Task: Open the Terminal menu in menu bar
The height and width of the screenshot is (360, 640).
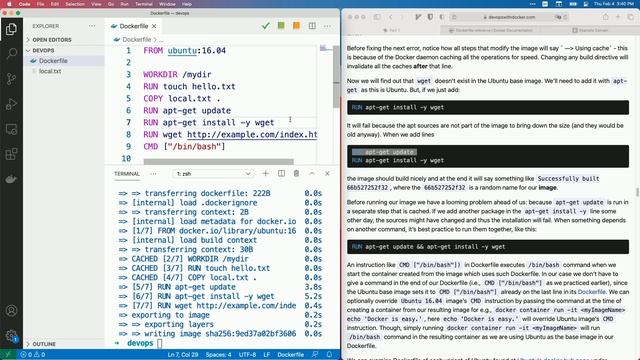Action: click(144, 4)
